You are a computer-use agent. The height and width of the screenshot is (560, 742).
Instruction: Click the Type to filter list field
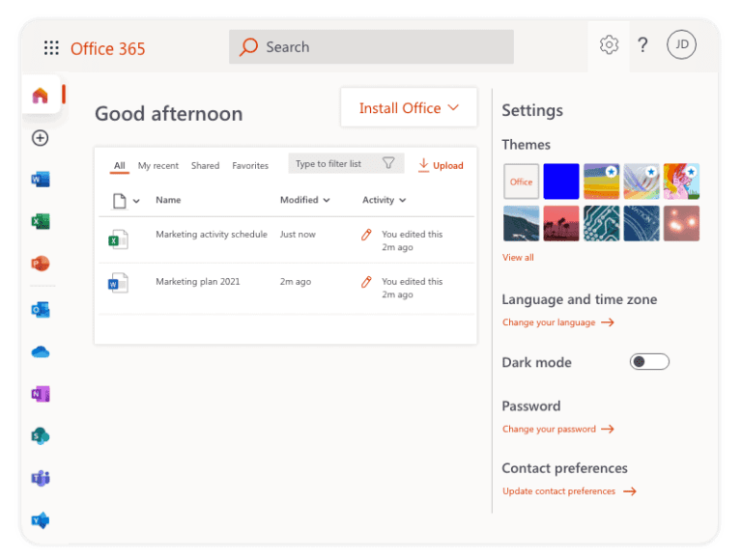pyautogui.click(x=335, y=164)
